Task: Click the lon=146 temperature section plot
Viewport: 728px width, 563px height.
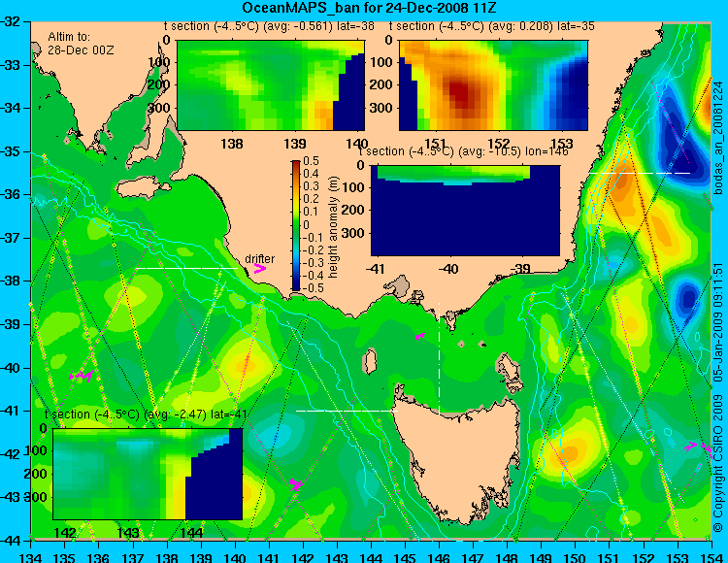Action: tap(466, 211)
